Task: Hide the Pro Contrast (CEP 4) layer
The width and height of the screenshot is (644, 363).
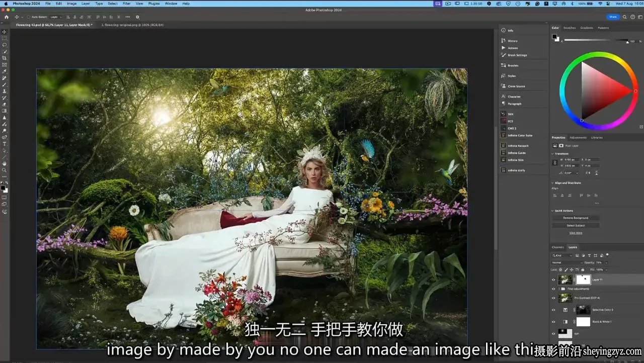Action: tap(553, 298)
